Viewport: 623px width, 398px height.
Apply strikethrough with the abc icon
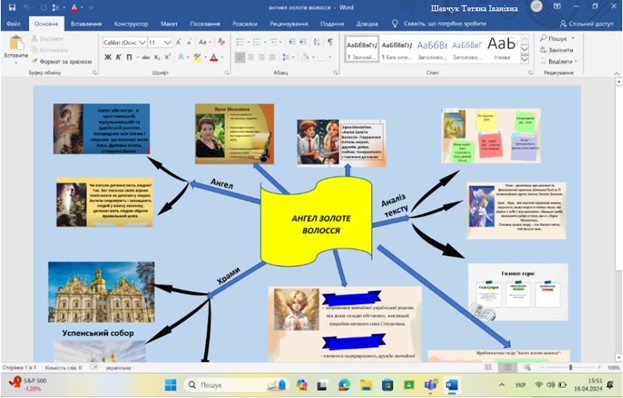pos(146,58)
